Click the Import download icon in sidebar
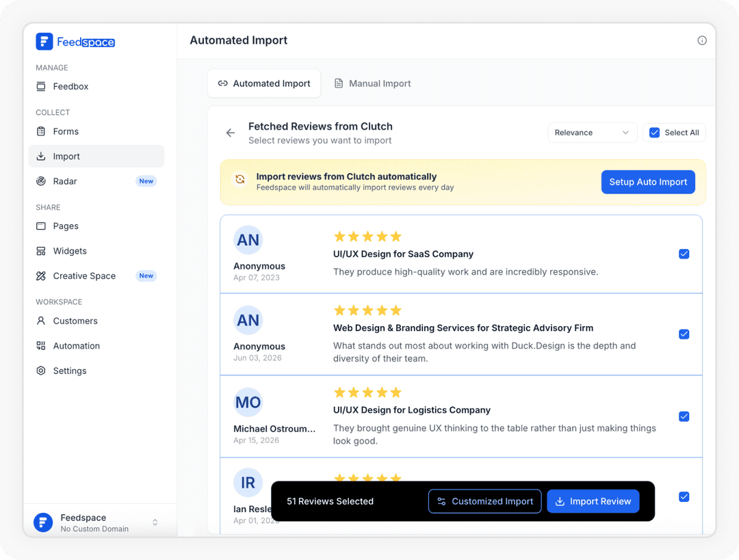 (41, 156)
